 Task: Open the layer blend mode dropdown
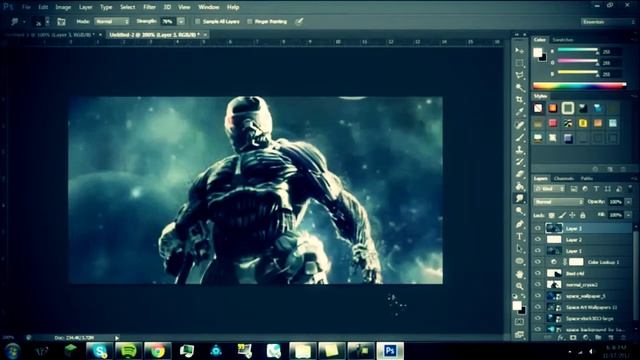[x=558, y=202]
